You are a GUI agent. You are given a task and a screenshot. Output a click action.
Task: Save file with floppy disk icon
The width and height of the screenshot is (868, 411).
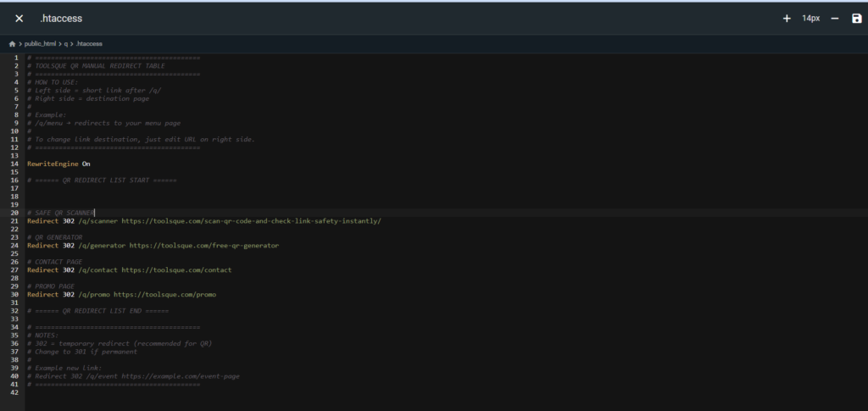click(857, 19)
